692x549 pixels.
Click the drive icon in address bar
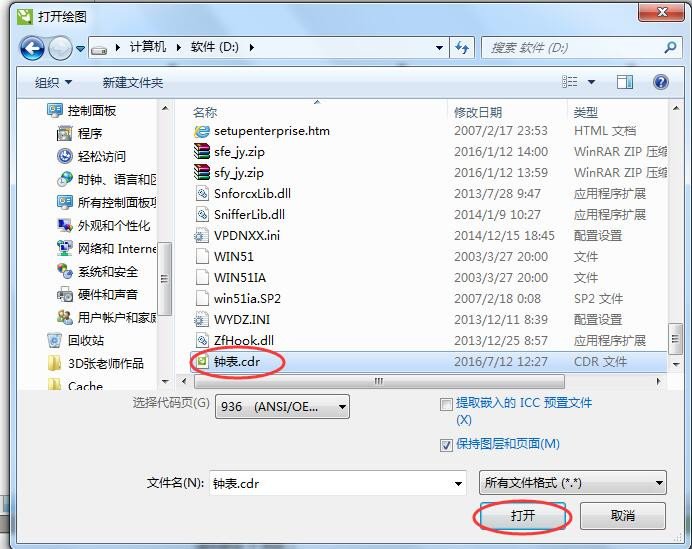99,49
